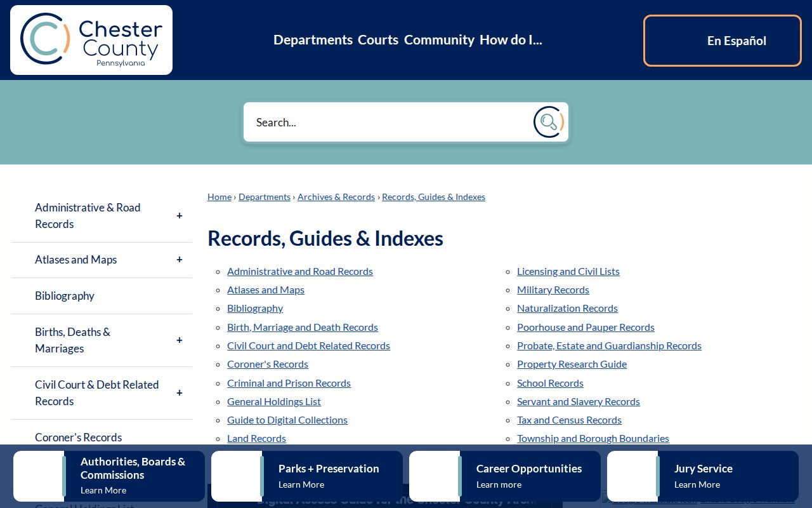Open the Community menu
The image size is (812, 508).
pos(439,40)
